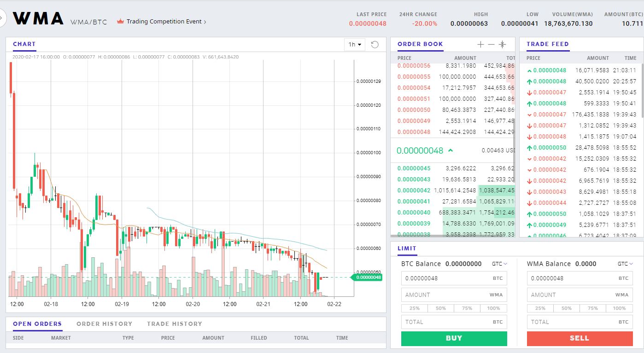Click the Trading Competition Event flame icon
Image resolution: width=644 pixels, height=353 pixels.
[119, 21]
